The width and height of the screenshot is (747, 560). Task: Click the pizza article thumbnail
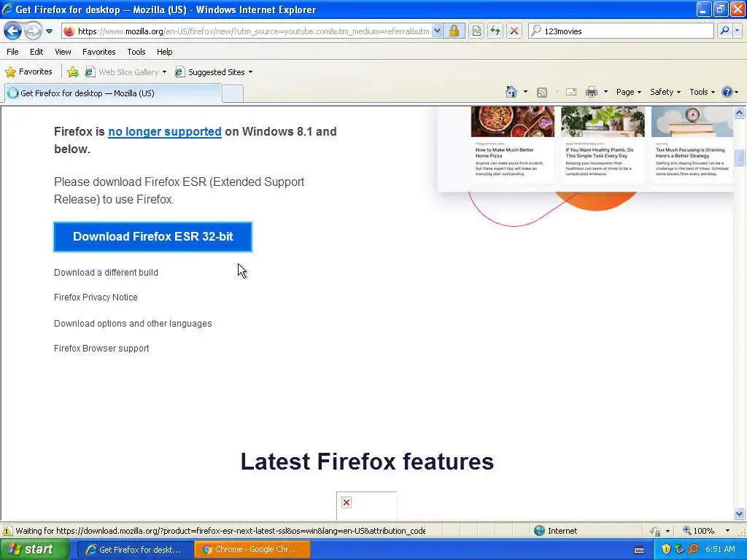[x=513, y=122]
